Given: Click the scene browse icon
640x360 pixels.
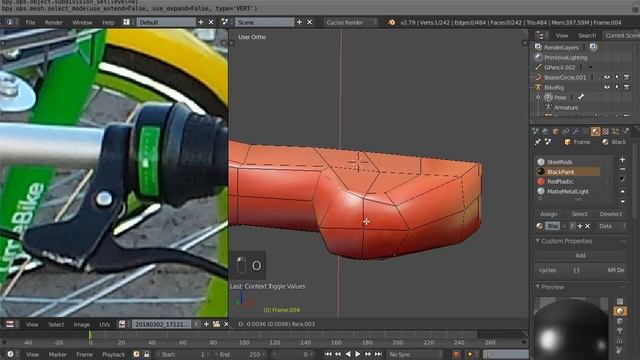Looking at the screenshot, I should 225,22.
